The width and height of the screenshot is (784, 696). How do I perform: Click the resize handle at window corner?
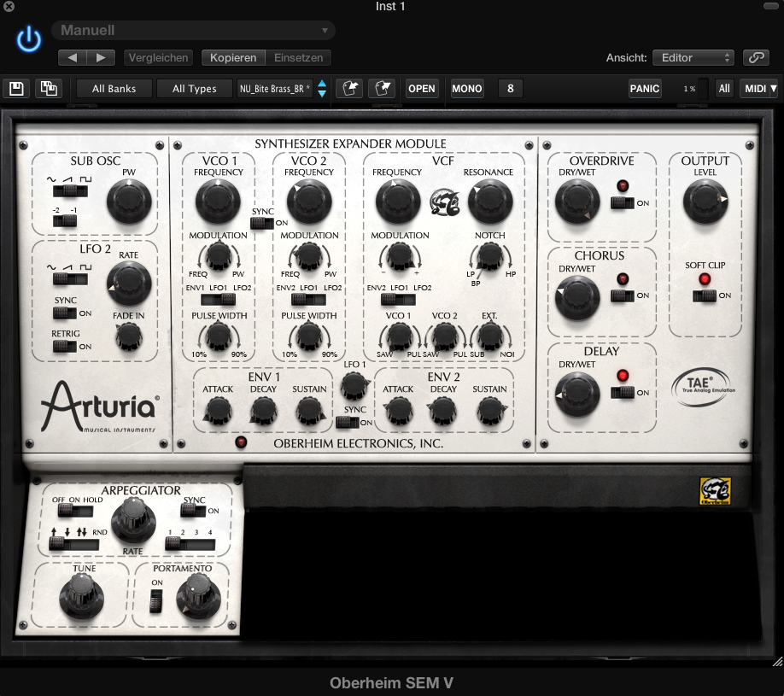pyautogui.click(x=777, y=662)
